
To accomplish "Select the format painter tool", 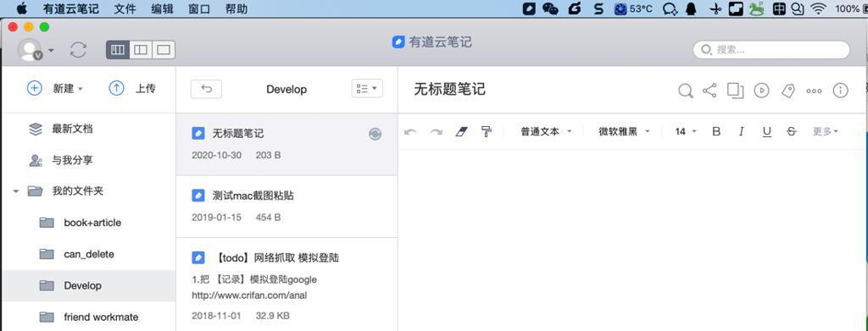I will click(x=486, y=131).
